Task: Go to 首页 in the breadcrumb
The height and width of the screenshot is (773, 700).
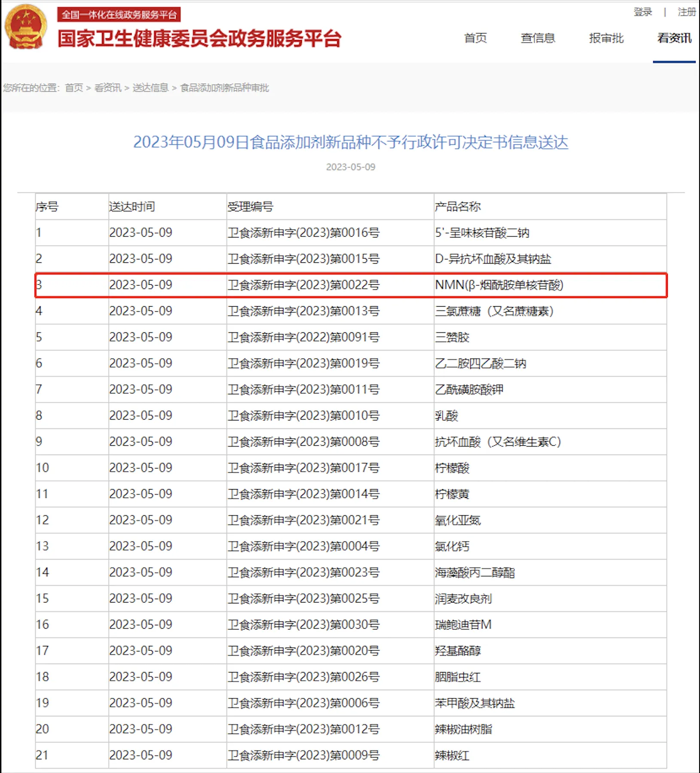Action: pos(74,88)
